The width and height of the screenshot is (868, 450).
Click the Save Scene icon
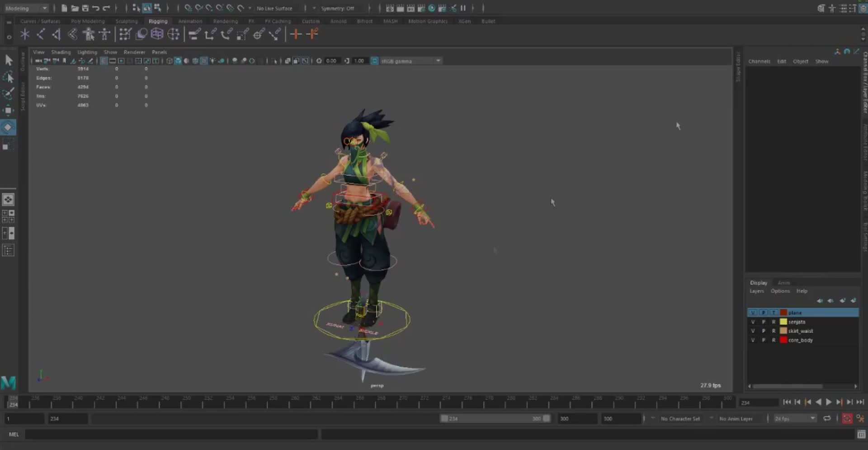[85, 8]
